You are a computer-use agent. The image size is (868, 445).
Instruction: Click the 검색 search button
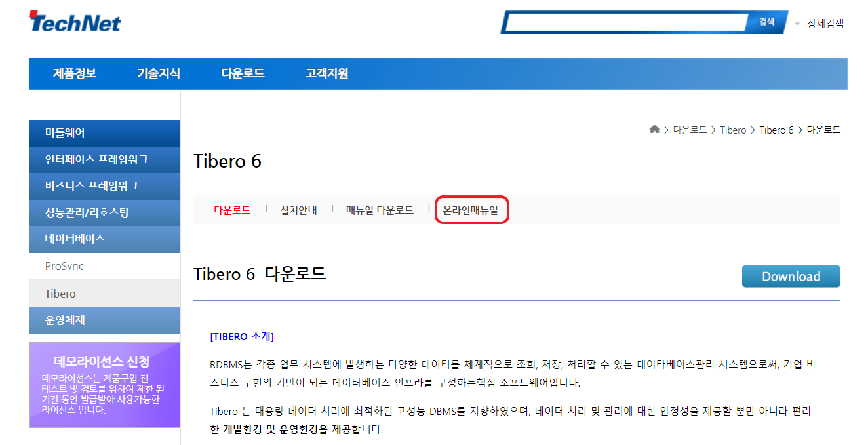pos(767,22)
